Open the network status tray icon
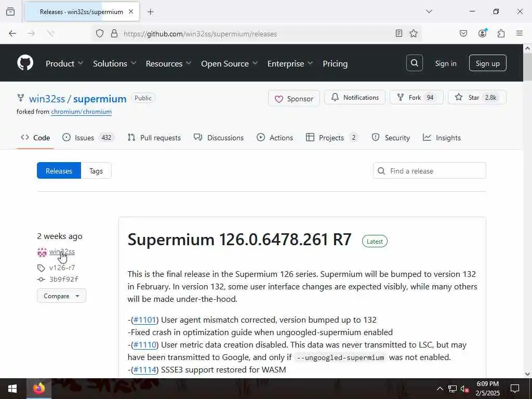The width and height of the screenshot is (532, 399). click(453, 389)
